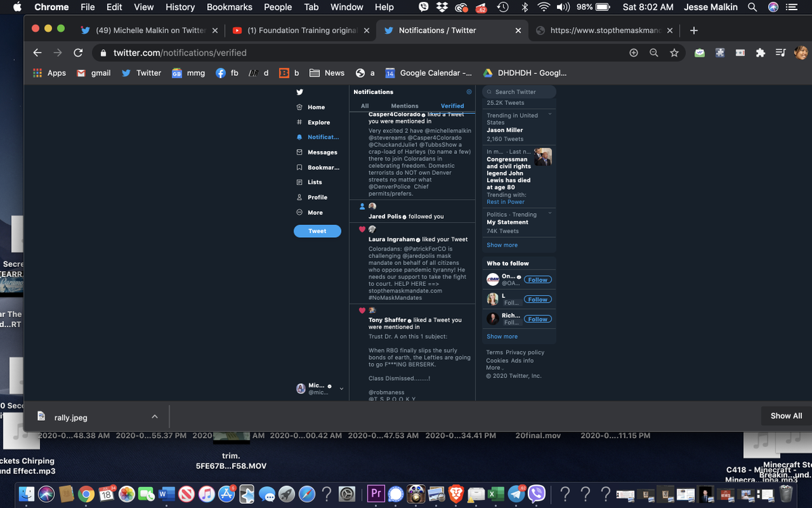Image resolution: width=812 pixels, height=508 pixels.
Task: Open Profile in the Twitter sidebar
Action: [x=312, y=197]
